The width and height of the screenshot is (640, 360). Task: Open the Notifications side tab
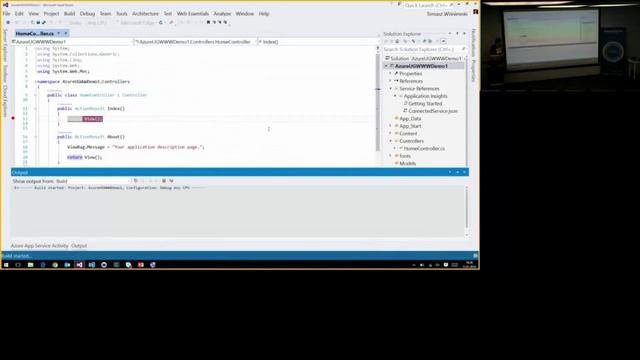click(x=473, y=43)
